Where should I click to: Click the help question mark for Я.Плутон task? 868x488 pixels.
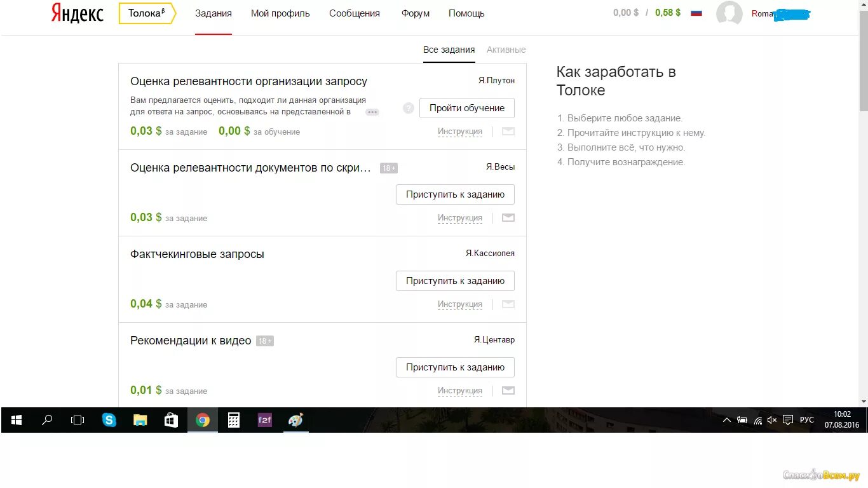[409, 108]
